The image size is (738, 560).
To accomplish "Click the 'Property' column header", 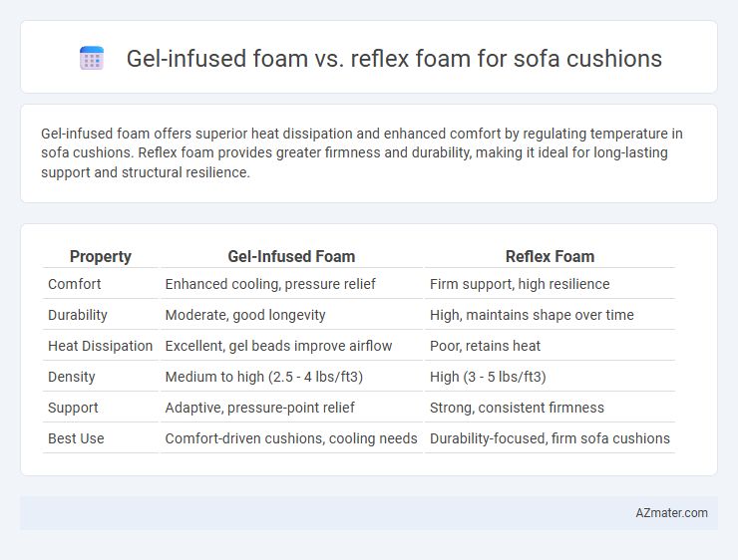I will tap(101, 256).
